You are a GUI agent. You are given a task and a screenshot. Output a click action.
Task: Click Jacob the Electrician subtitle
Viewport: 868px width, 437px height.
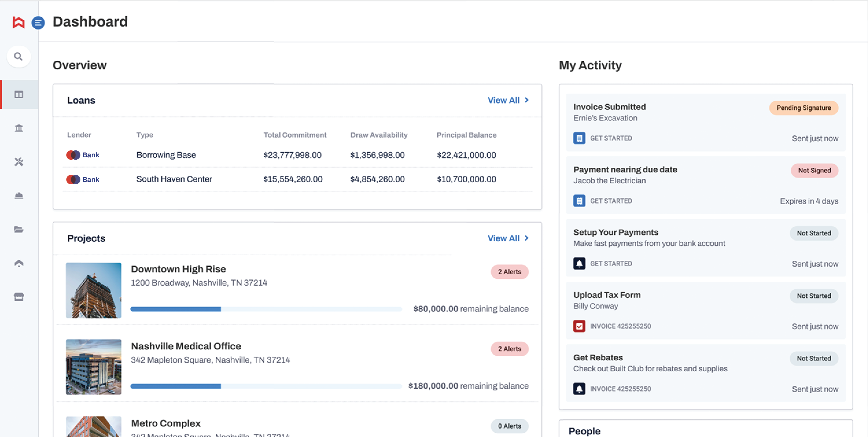609,181
